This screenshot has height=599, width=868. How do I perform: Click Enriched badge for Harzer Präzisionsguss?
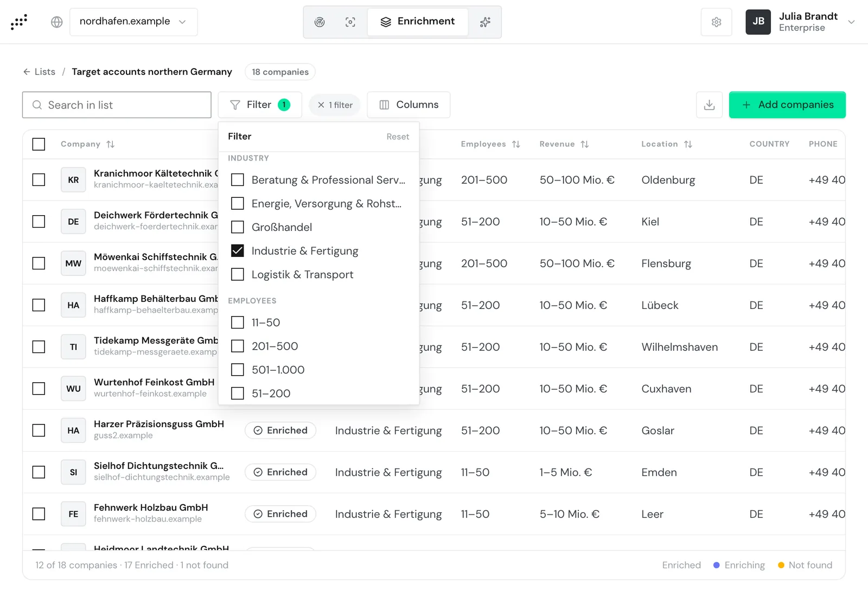[280, 430]
